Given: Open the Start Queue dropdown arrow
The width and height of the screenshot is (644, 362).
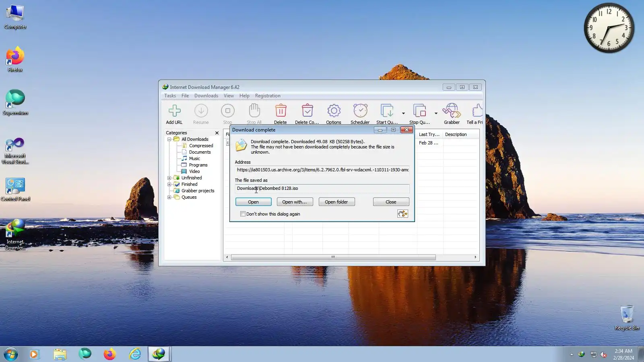Looking at the screenshot, I should pyautogui.click(x=403, y=113).
